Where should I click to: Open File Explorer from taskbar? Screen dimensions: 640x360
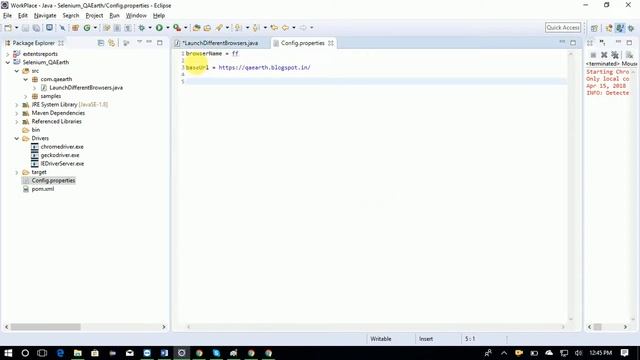[x=78, y=353]
